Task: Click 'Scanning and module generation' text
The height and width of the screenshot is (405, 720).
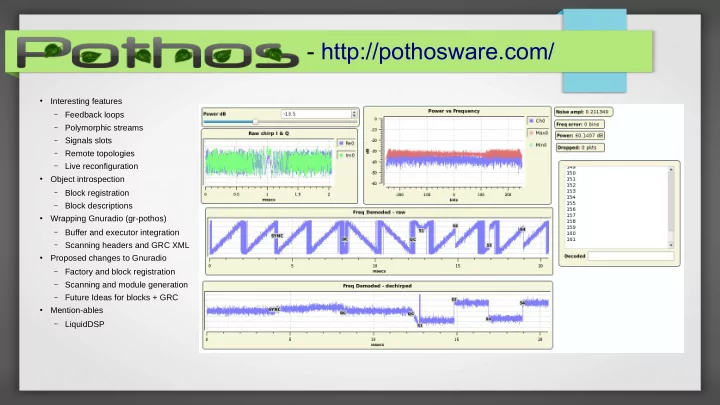Action: click(126, 285)
